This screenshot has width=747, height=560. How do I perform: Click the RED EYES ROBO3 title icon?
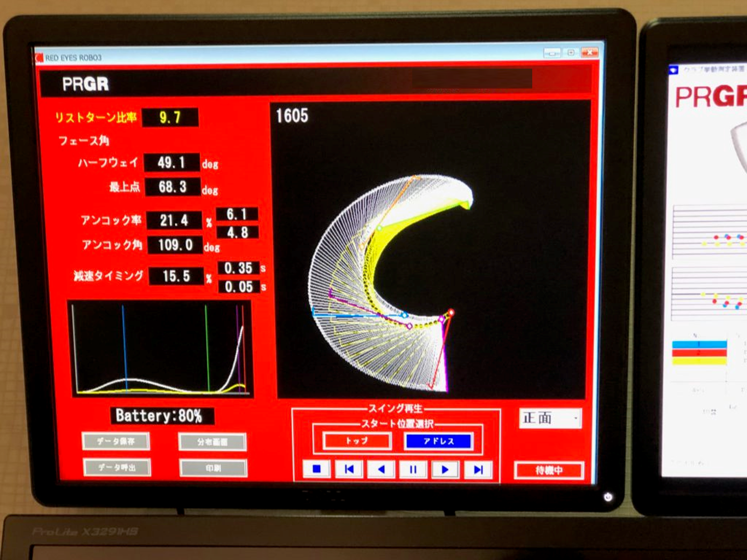point(39,57)
